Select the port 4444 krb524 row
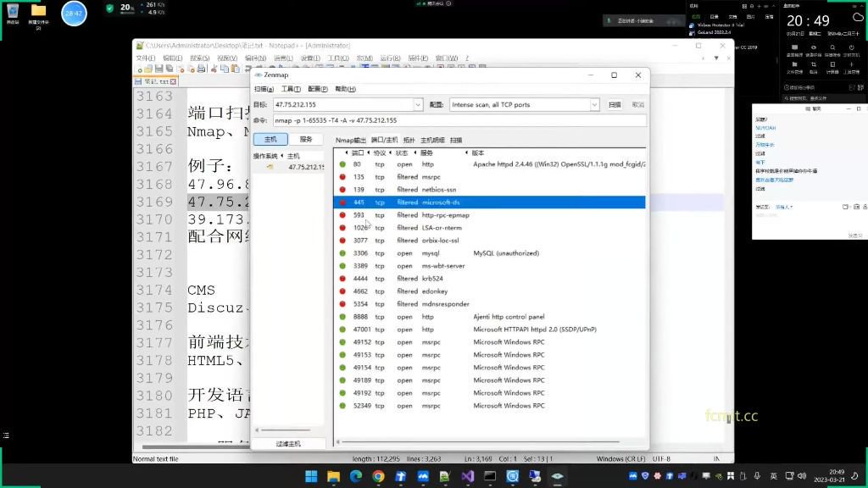The image size is (868, 488). [x=489, y=279]
